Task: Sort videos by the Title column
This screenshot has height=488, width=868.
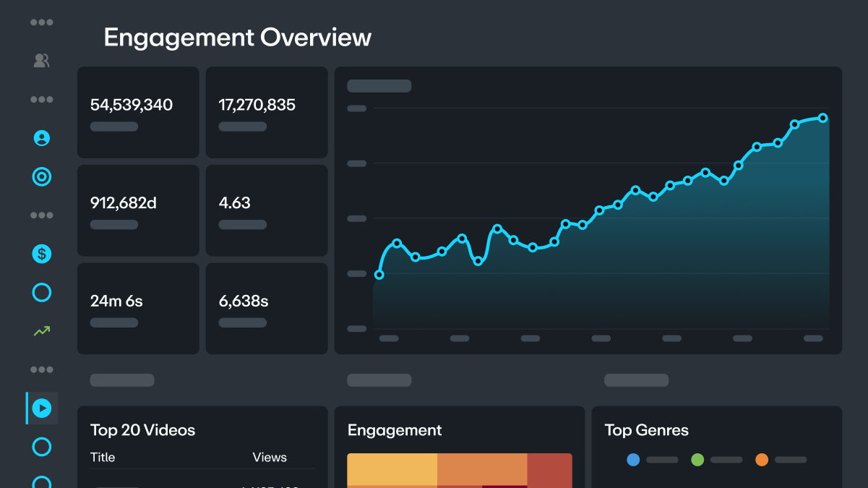Action: tap(103, 458)
